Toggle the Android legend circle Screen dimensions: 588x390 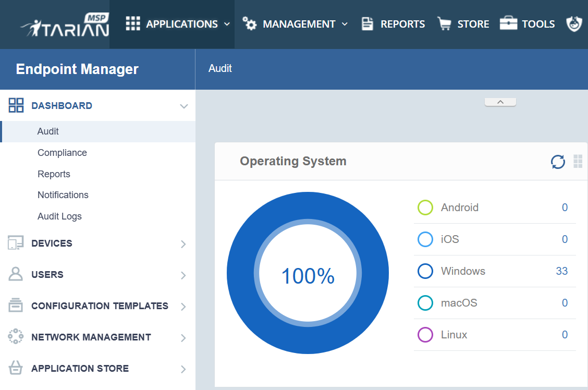click(x=425, y=208)
